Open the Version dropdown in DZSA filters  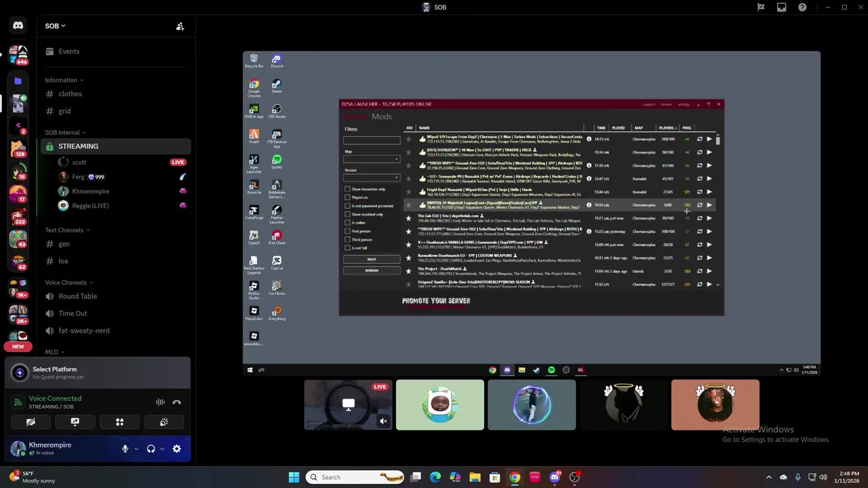(x=372, y=178)
